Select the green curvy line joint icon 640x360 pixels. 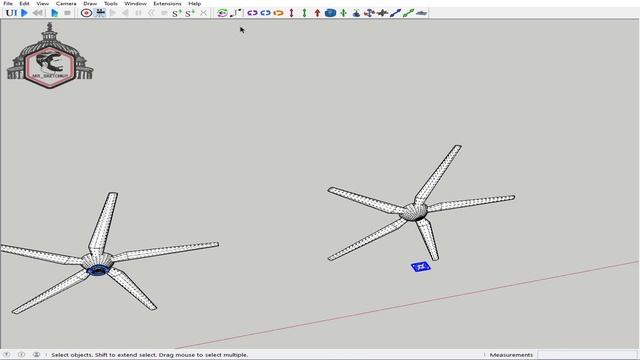(x=408, y=13)
